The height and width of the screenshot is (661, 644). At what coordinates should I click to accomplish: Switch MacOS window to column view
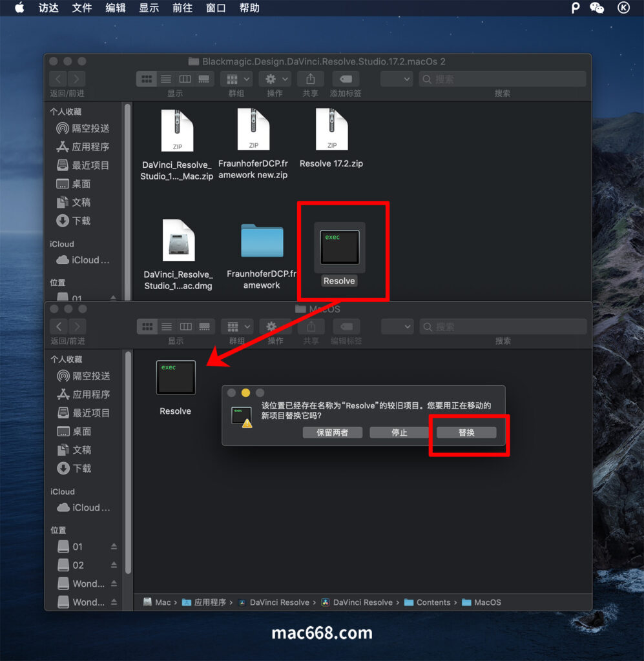point(186,327)
